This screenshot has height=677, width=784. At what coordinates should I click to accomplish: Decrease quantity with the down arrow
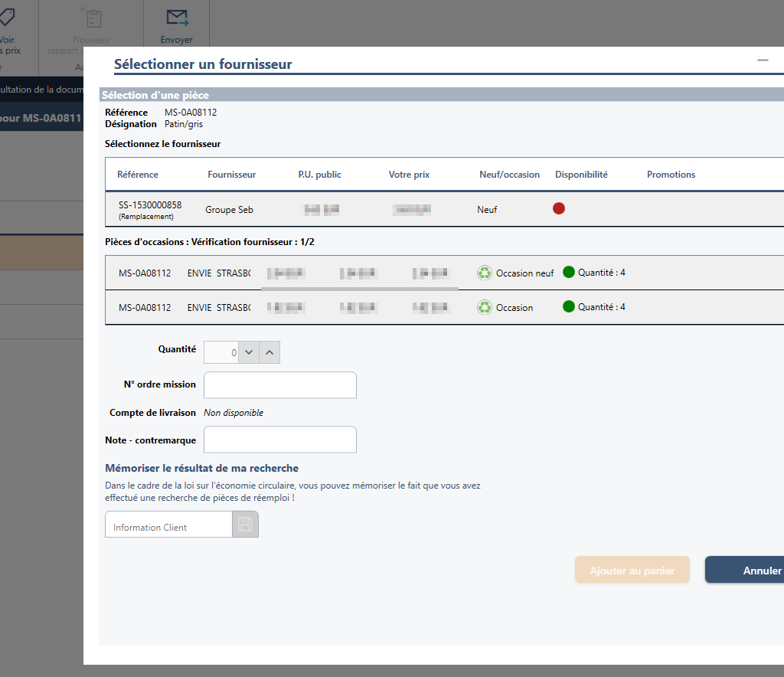coord(249,352)
